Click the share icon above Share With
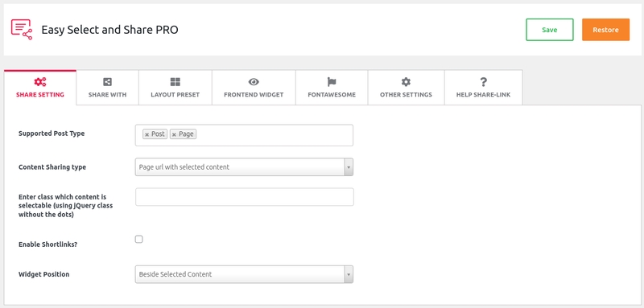 [107, 81]
